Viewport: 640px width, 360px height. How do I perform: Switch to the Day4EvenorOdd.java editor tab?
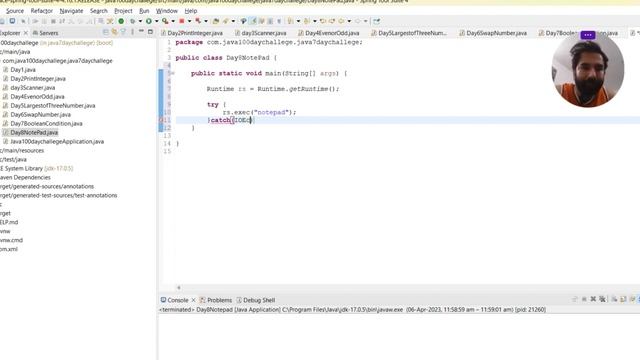(329, 33)
